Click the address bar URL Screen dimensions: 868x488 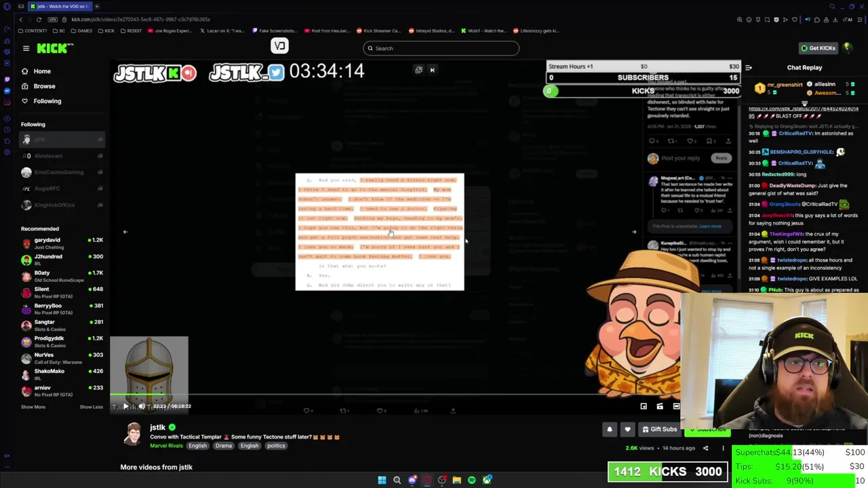140,19
